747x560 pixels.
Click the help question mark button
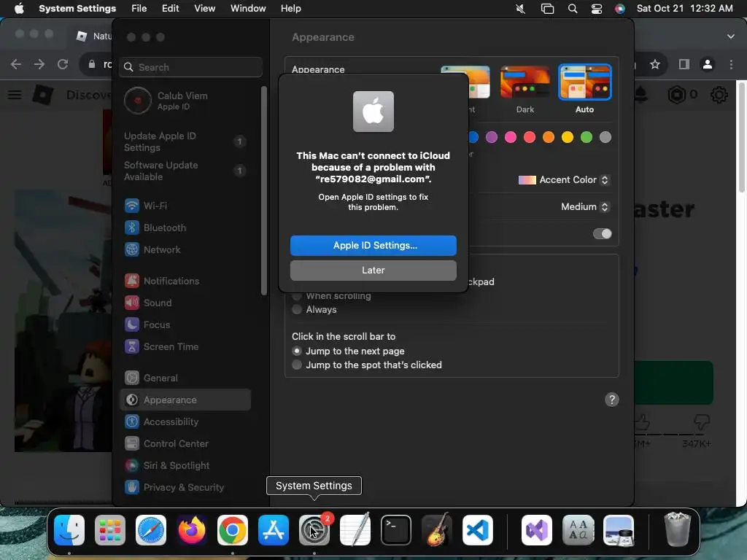point(612,400)
